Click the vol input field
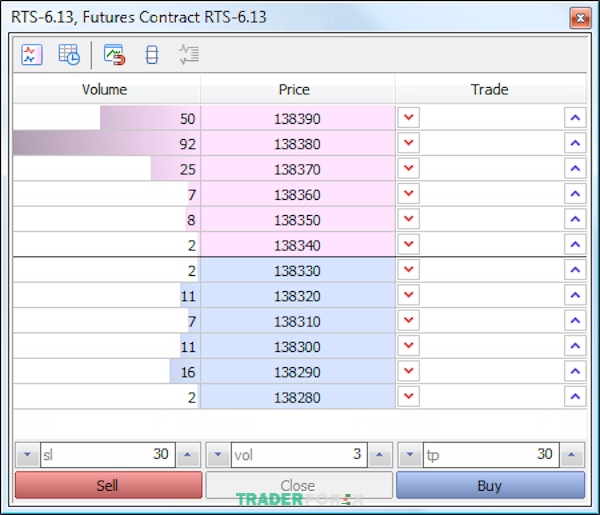The image size is (600, 515). tap(299, 455)
